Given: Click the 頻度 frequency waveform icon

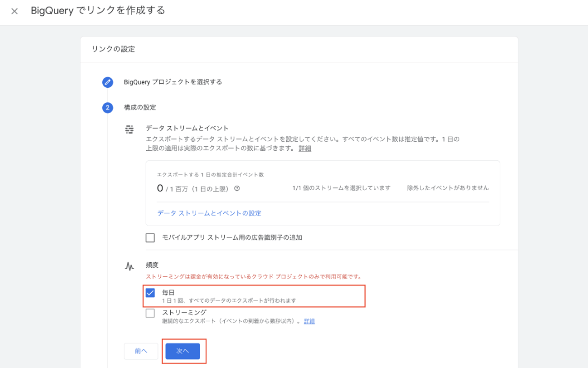Looking at the screenshot, I should click(129, 266).
